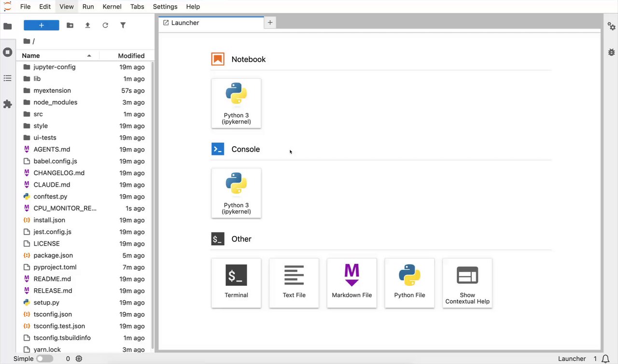Select the tsconfig.tsbuildinfo file
618x364 pixels.
point(84,338)
